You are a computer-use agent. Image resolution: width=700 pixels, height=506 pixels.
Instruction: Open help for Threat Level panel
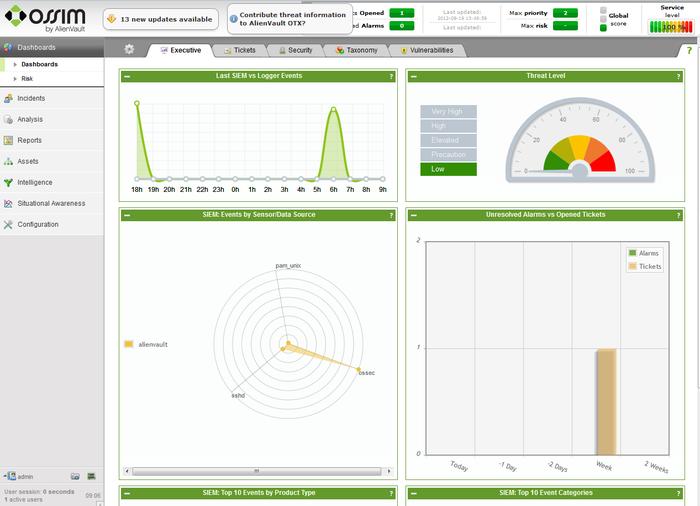point(679,76)
